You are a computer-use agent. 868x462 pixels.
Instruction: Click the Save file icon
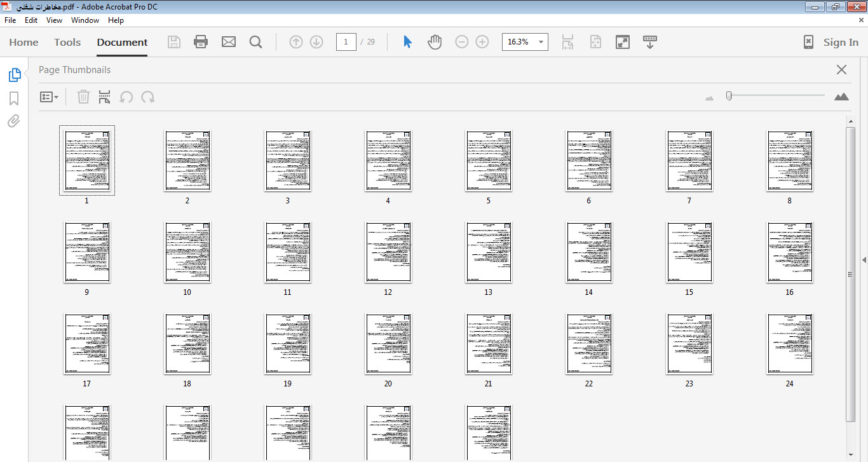click(x=173, y=42)
